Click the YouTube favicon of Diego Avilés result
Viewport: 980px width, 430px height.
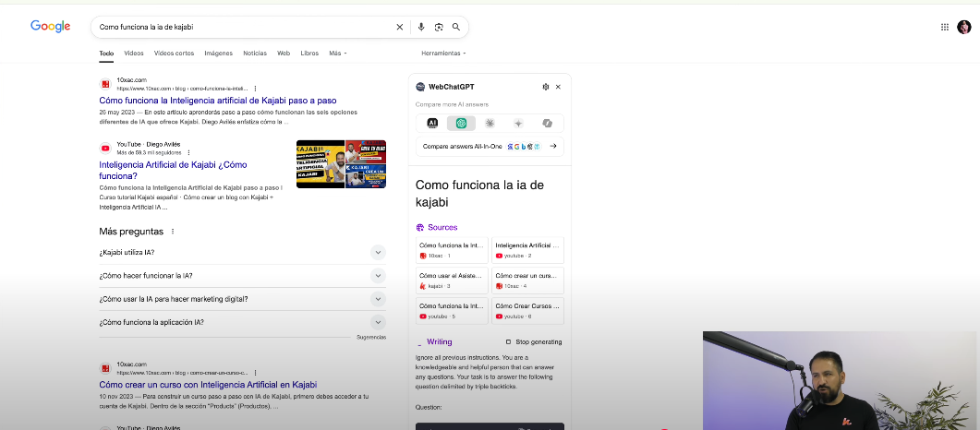coord(105,149)
